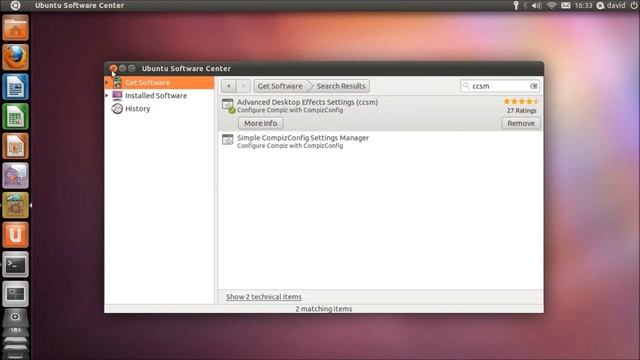
Task: Open Ubuntu One from the launcher
Action: (x=16, y=235)
